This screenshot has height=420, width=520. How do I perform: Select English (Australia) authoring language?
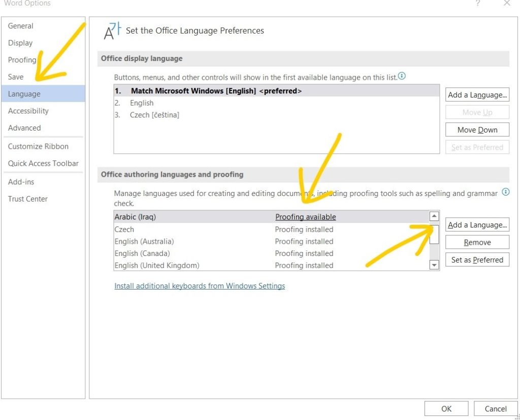coord(271,241)
